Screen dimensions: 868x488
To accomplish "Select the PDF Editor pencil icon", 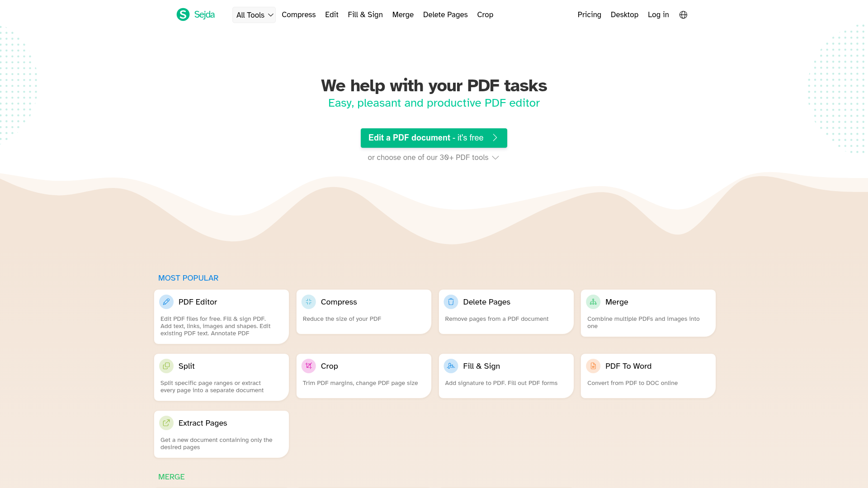I will tap(166, 302).
